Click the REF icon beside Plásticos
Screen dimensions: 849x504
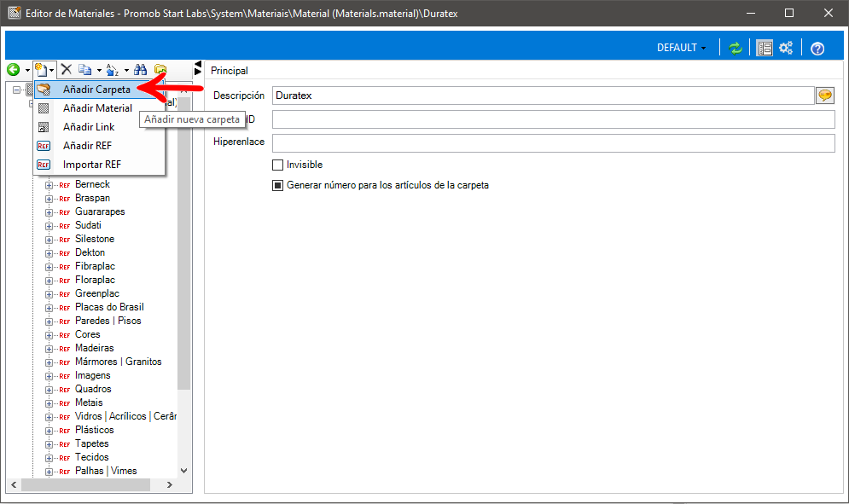click(65, 431)
